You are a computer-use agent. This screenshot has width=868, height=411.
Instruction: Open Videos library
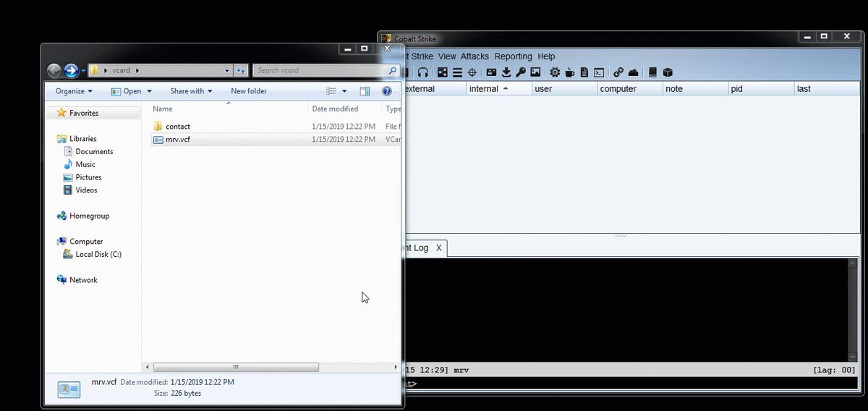pyautogui.click(x=86, y=190)
